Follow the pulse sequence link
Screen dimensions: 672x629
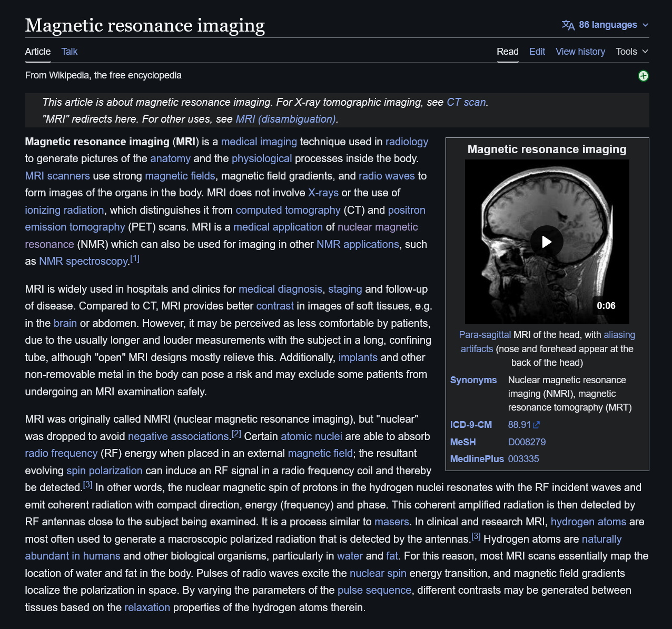(x=374, y=590)
